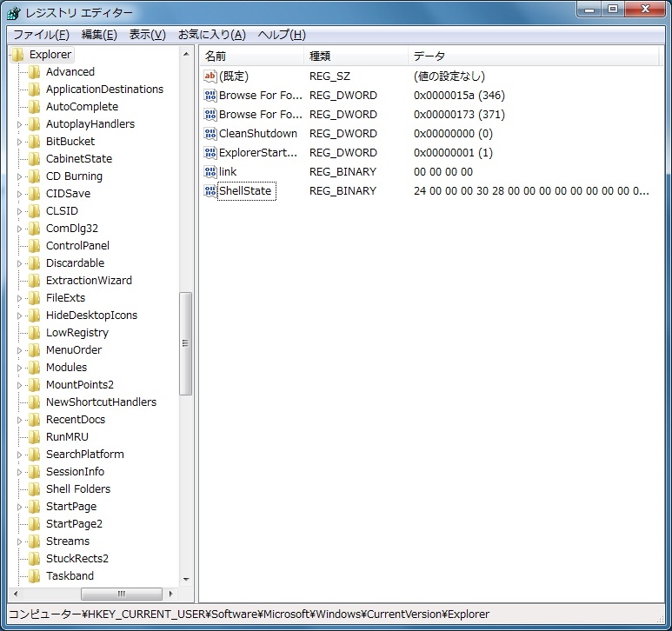672x631 pixels.
Task: Click the tree vertical scrollbar thumb
Action: pos(185,343)
